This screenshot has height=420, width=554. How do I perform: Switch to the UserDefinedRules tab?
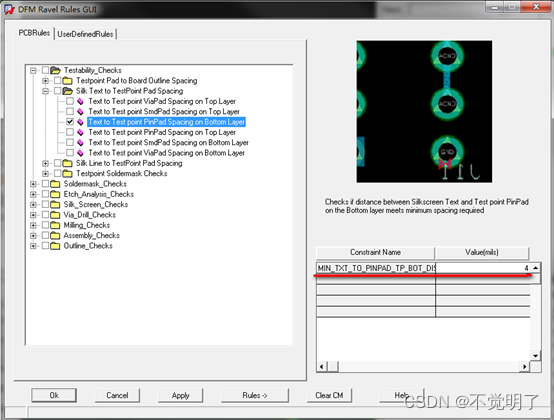click(85, 34)
